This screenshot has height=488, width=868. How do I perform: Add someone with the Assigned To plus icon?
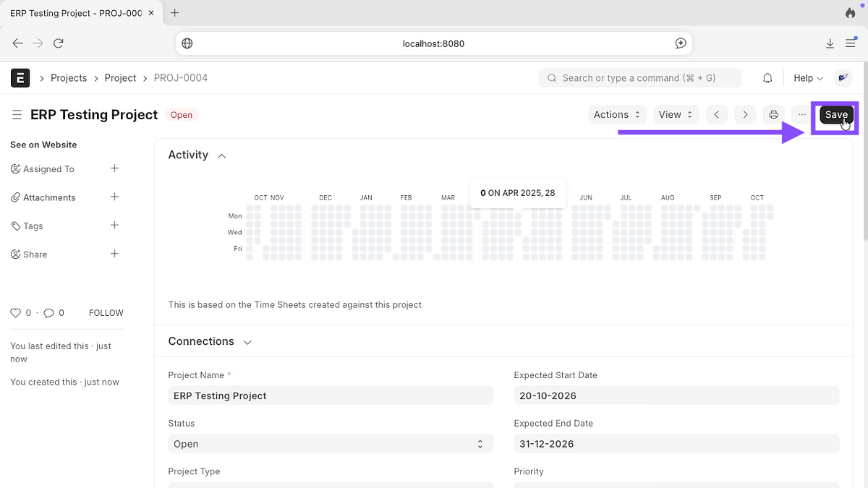tap(114, 168)
